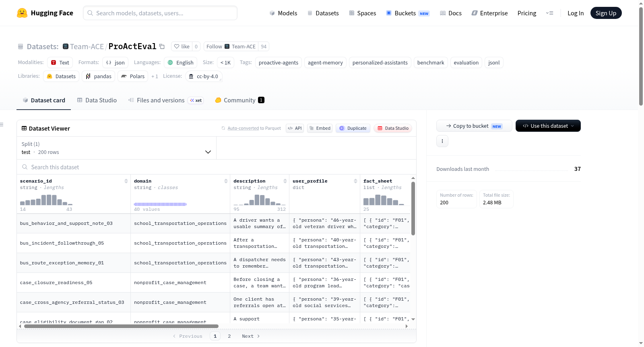Click the sort icon on scenario_id column
644x347 pixels.
[x=126, y=181]
